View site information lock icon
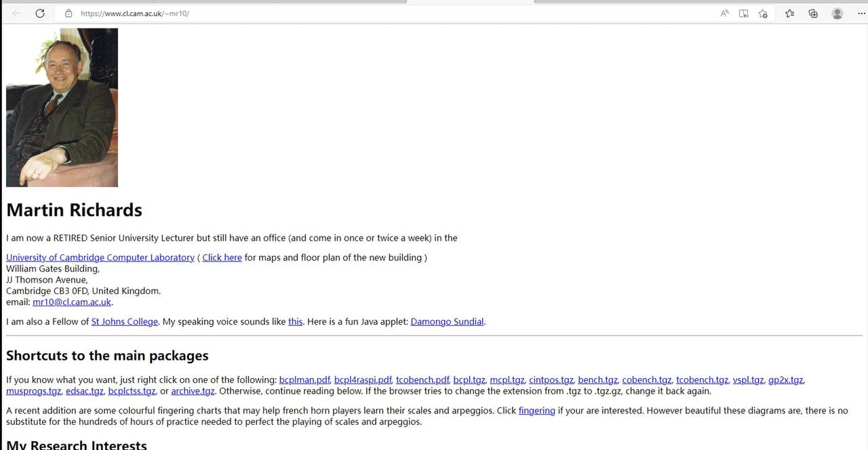This screenshot has width=868, height=450. coord(68,13)
